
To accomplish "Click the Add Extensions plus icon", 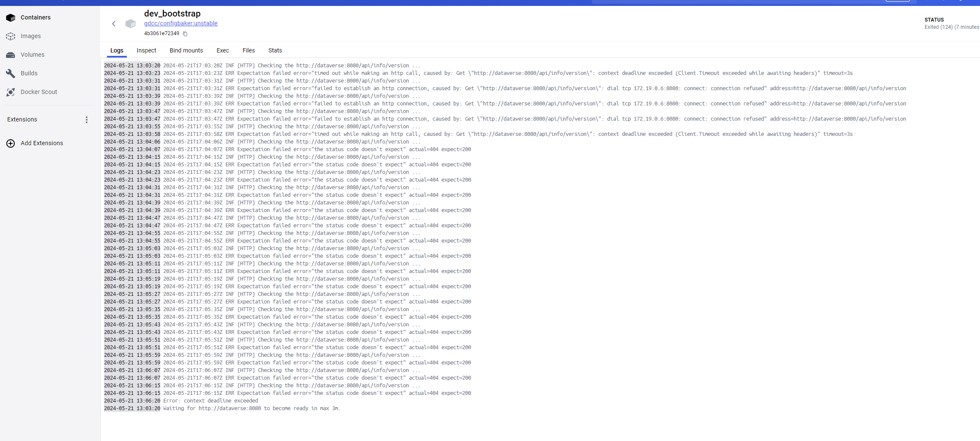I will [11, 143].
